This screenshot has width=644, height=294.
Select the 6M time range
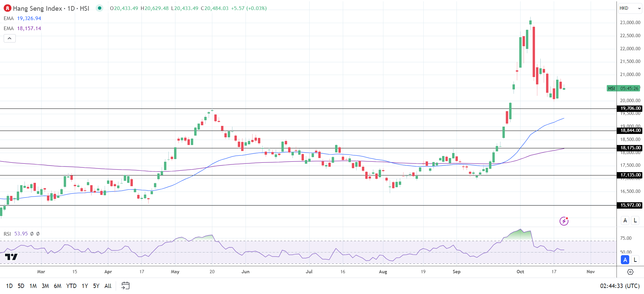pos(58,286)
